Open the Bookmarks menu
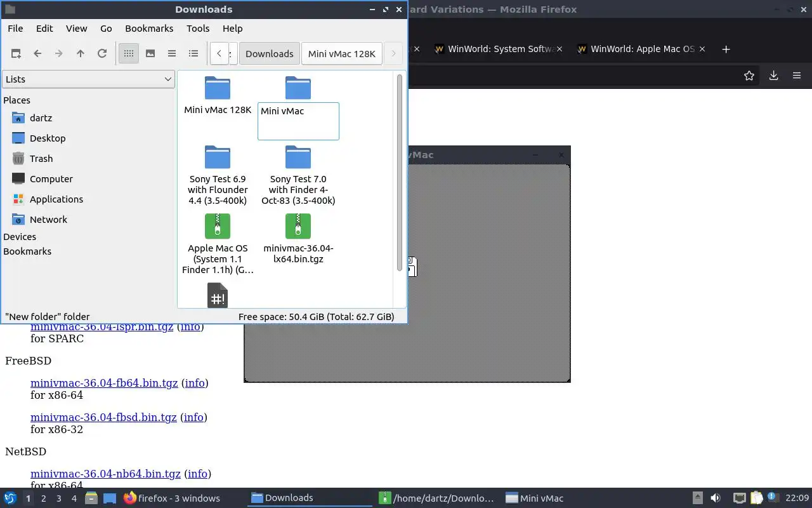 coord(149,29)
